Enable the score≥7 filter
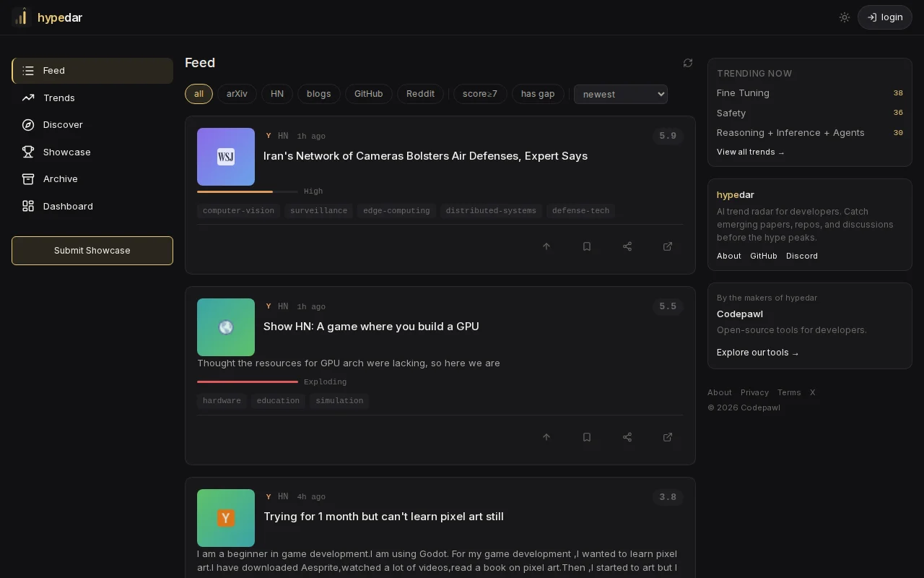The width and height of the screenshot is (924, 578). 480,94
